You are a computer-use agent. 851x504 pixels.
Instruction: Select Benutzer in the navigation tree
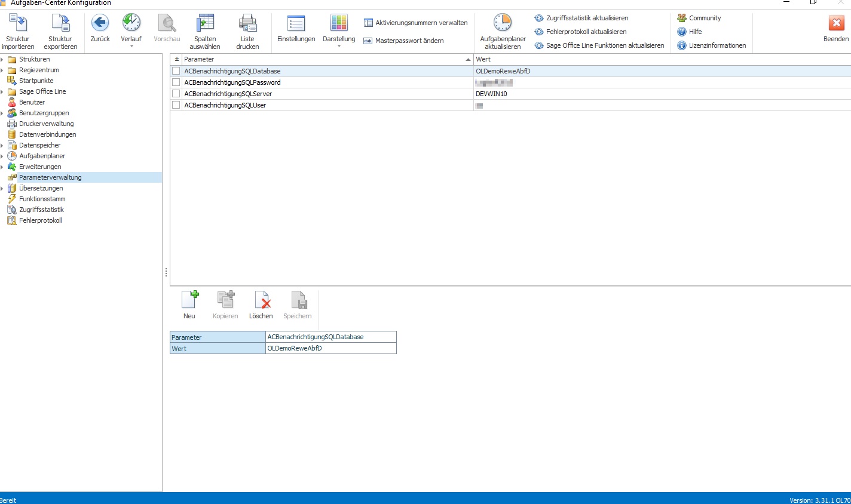32,102
